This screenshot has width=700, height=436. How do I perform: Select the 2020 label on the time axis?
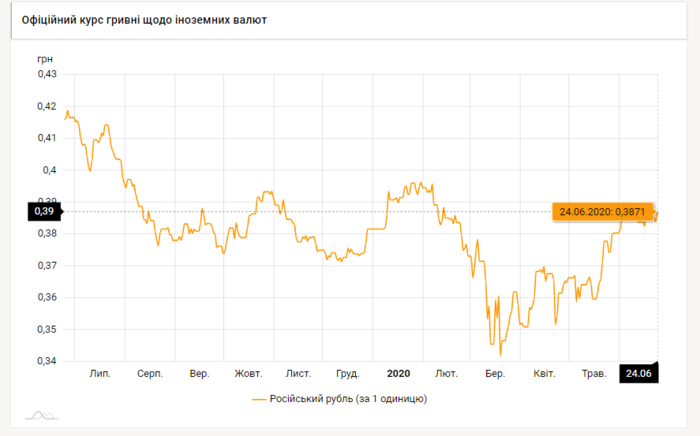pos(398,373)
